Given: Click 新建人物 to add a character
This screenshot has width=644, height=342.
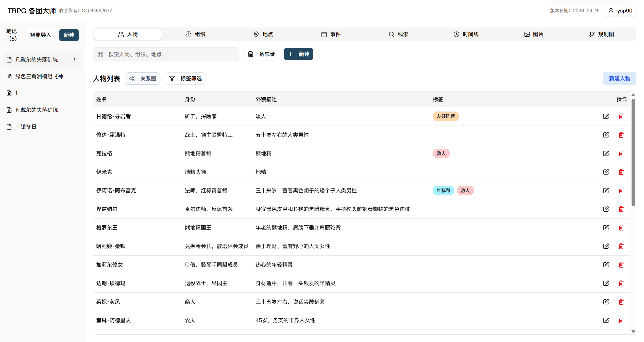Looking at the screenshot, I should coord(619,79).
